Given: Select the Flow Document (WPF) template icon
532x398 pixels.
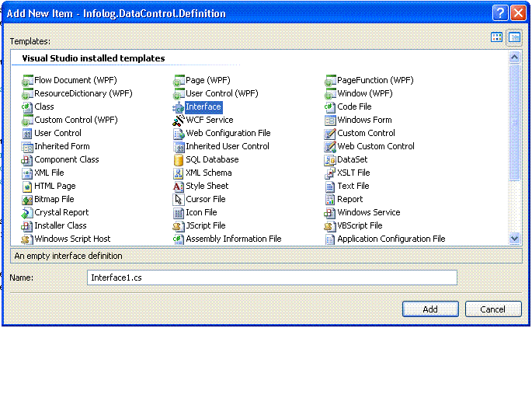Looking at the screenshot, I should 27,81.
